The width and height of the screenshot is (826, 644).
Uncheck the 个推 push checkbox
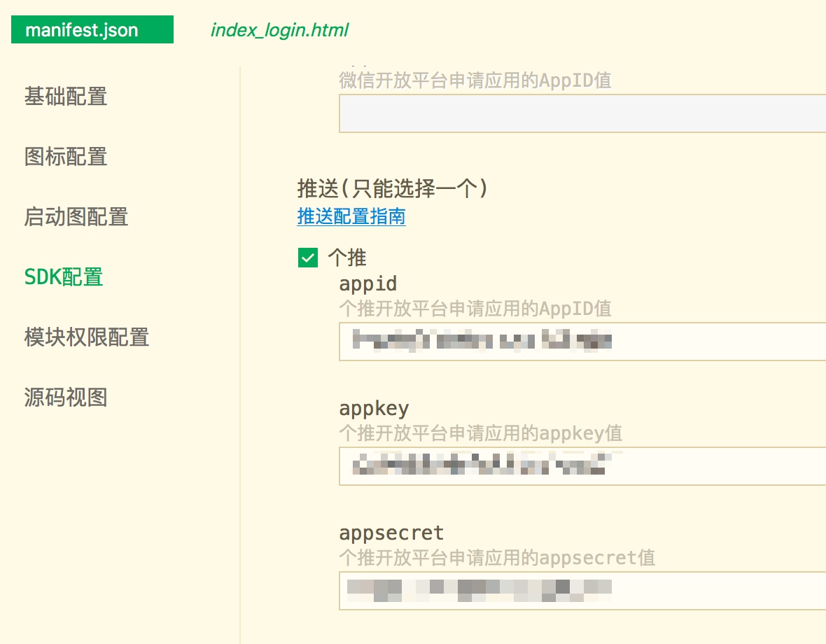tap(307, 258)
